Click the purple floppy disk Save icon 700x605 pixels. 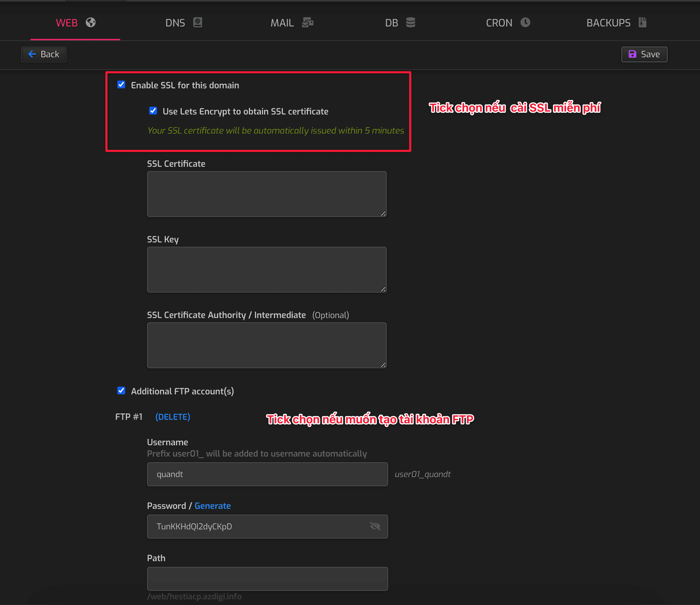(632, 54)
